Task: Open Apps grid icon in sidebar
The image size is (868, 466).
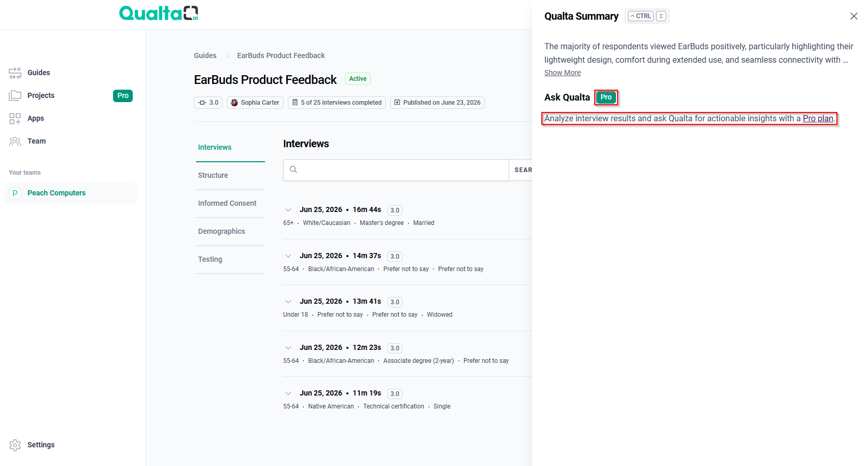Action: coord(15,119)
